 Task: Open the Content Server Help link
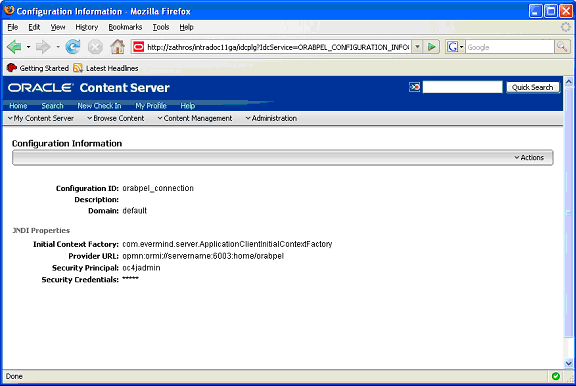click(x=188, y=106)
